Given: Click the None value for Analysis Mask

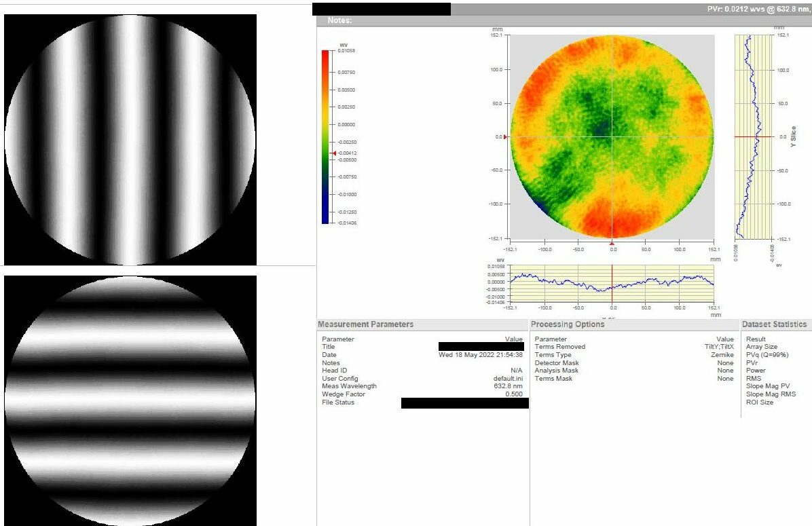Looking at the screenshot, I should (x=726, y=371).
